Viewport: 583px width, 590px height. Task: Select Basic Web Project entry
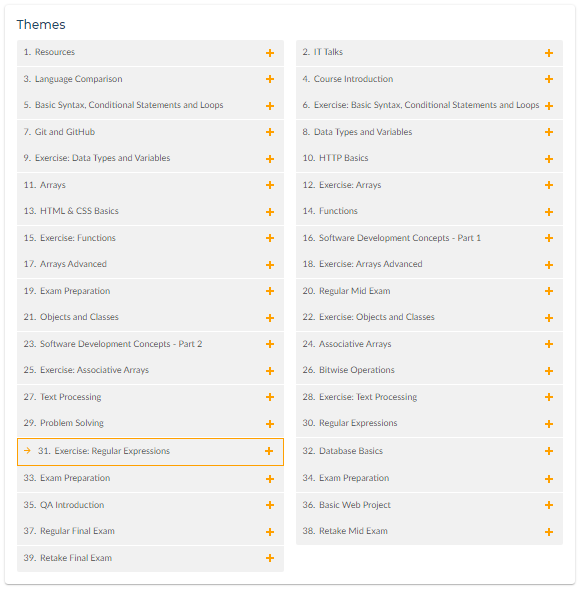point(429,505)
